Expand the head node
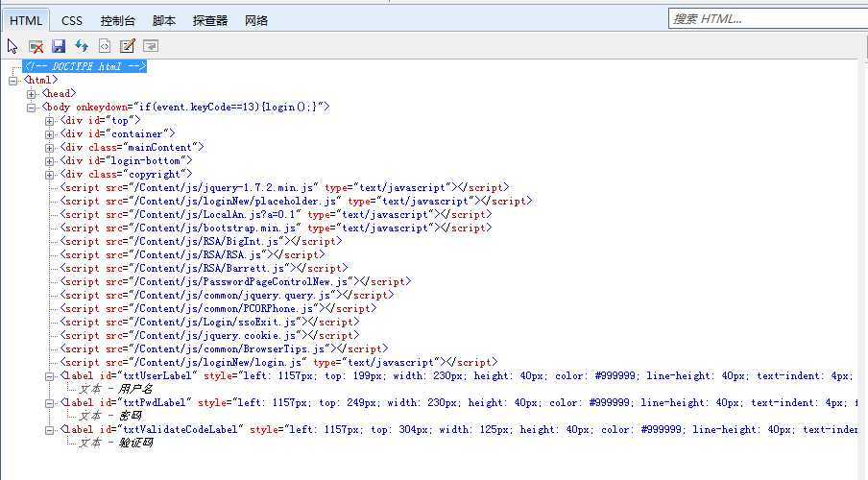This screenshot has width=868, height=480. [32, 94]
